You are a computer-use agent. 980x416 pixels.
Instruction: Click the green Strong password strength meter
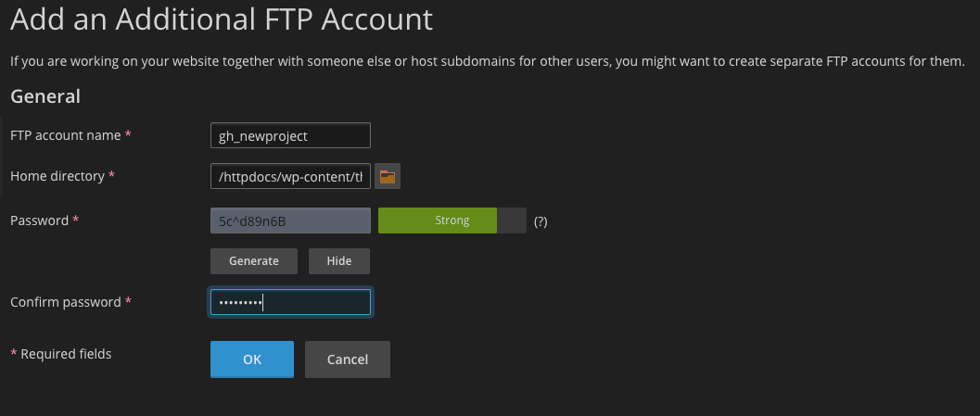click(x=438, y=221)
